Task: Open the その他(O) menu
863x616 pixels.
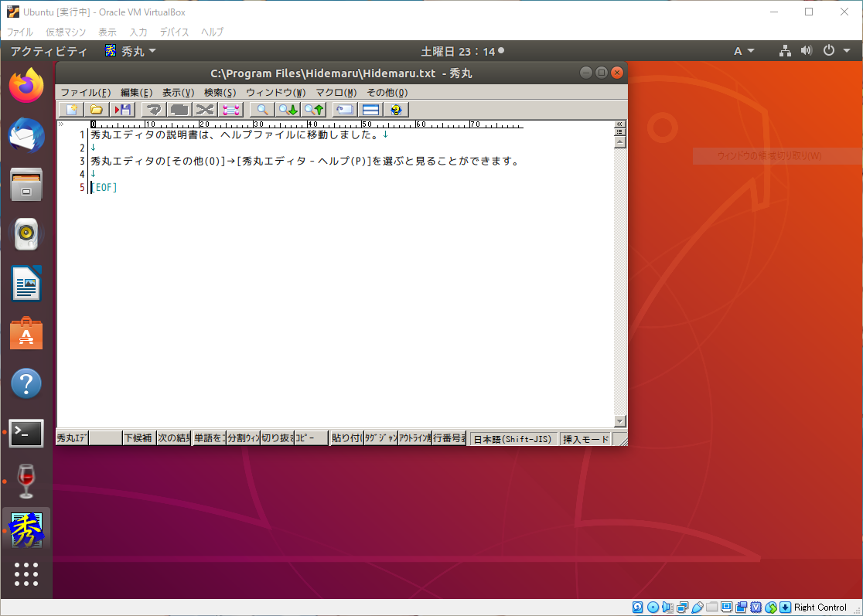Action: point(387,93)
